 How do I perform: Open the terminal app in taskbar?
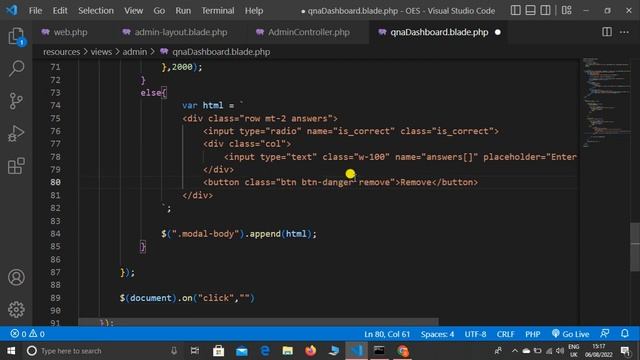coord(379,351)
